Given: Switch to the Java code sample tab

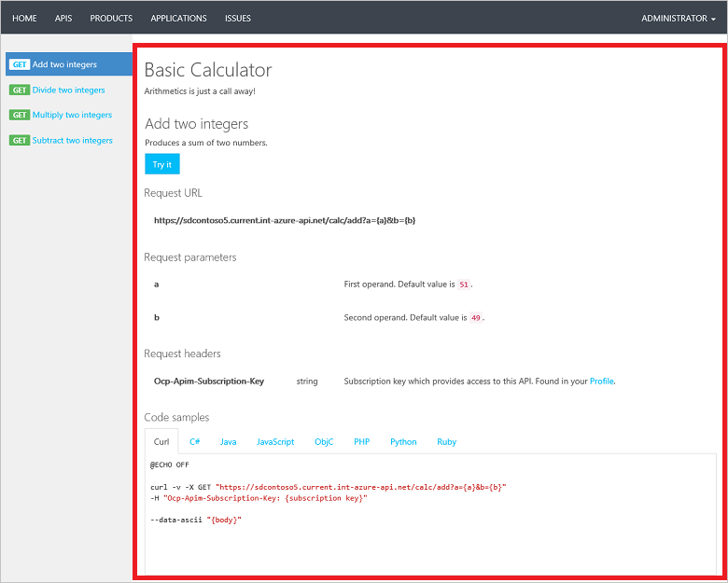Looking at the screenshot, I should [229, 442].
